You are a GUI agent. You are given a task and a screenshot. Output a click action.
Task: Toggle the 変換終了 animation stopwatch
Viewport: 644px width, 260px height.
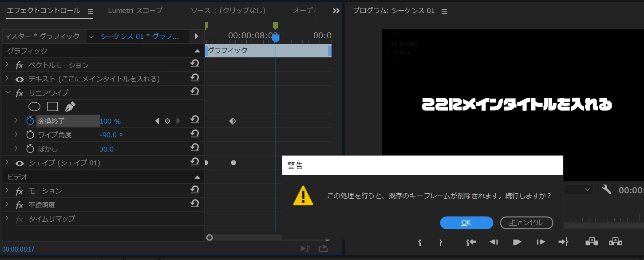(x=30, y=121)
